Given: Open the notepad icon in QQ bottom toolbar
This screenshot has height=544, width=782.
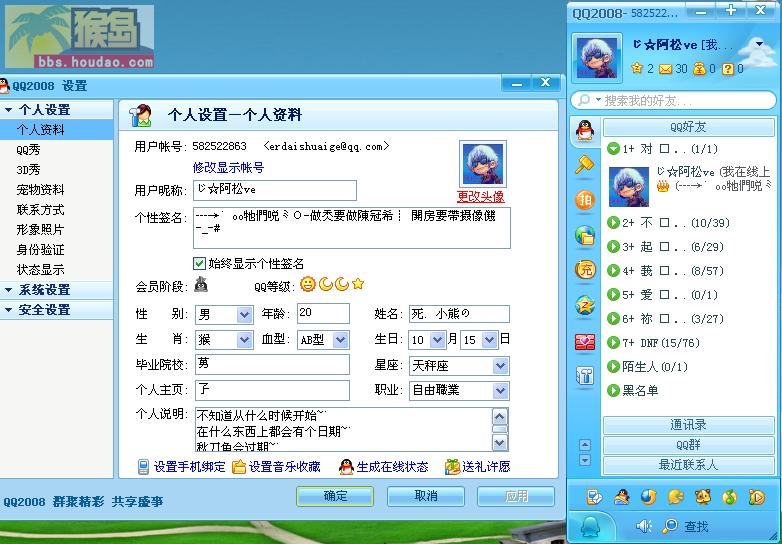Looking at the screenshot, I should pyautogui.click(x=594, y=497).
